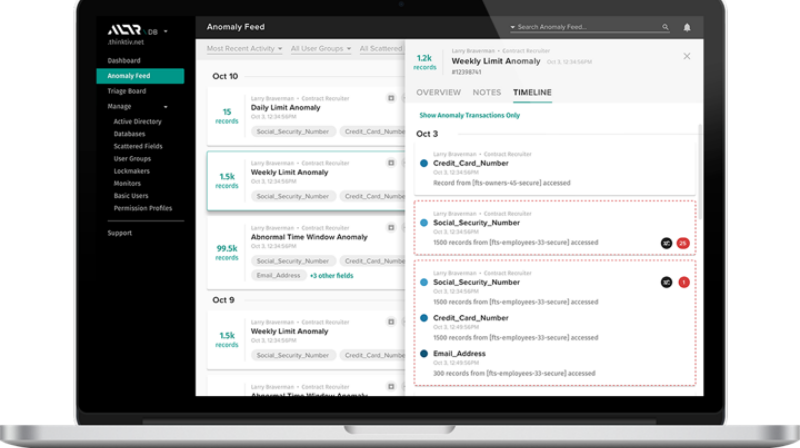Image resolution: width=800 pixels, height=448 pixels.
Task: Click the ALTR logo in the sidebar
Action: [x=124, y=30]
